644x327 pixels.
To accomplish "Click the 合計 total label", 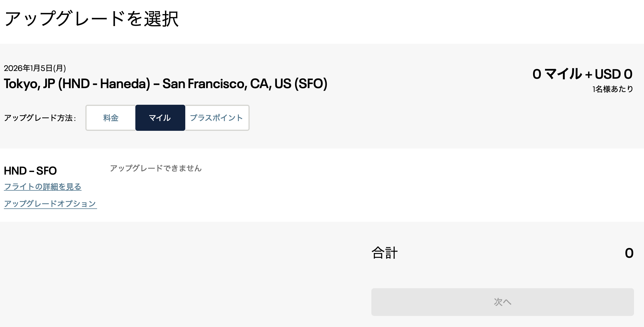I will pyautogui.click(x=384, y=253).
